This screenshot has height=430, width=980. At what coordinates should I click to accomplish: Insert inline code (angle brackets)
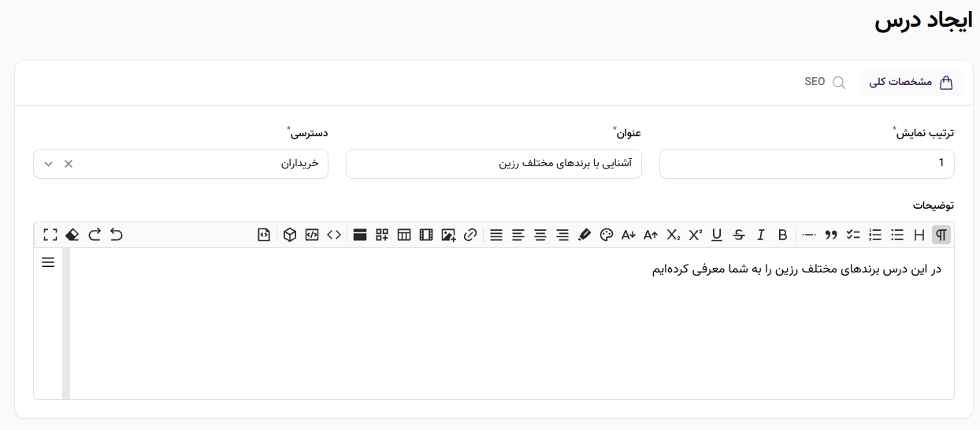334,235
